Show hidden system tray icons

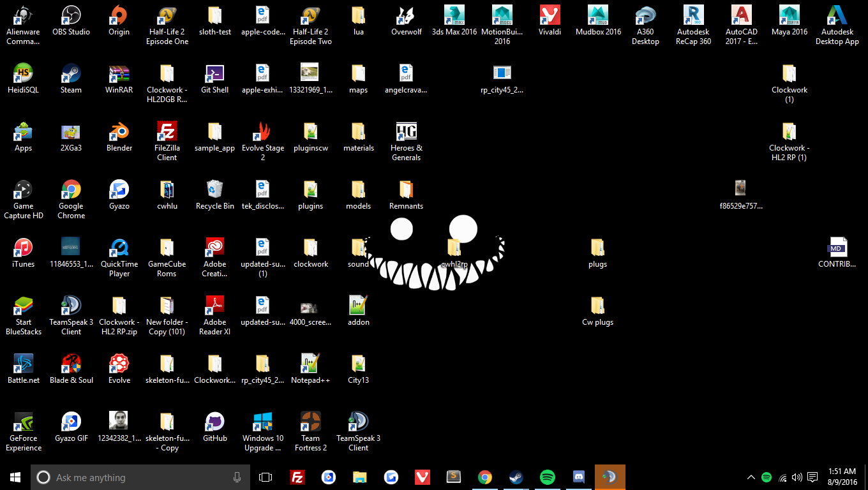[751, 477]
